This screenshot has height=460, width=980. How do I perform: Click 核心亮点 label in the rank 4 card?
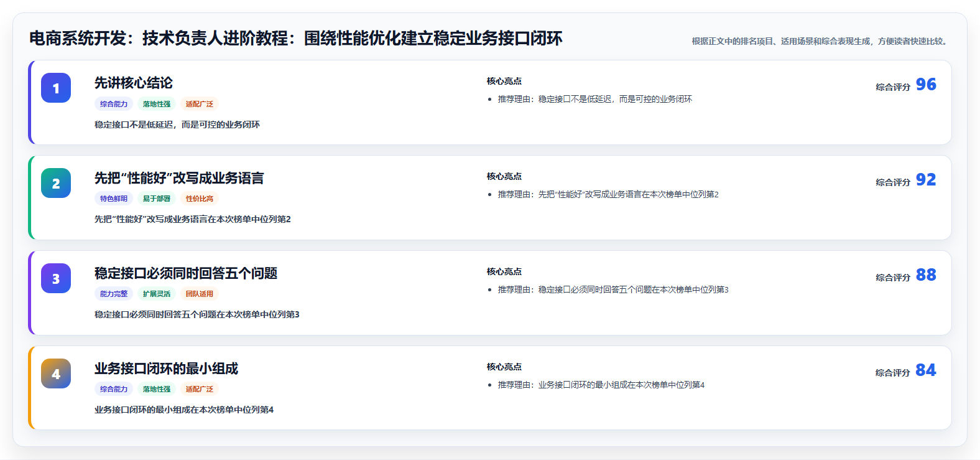pos(504,367)
